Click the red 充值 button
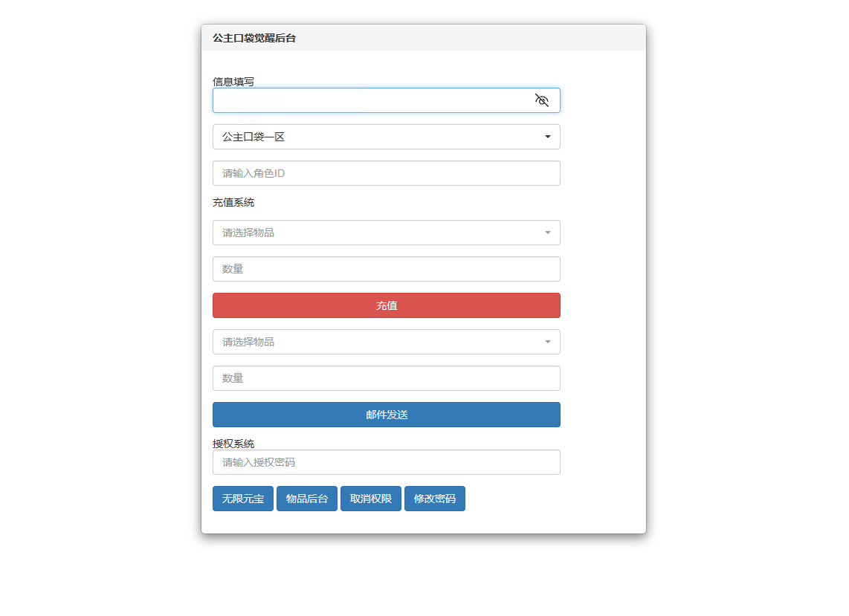This screenshot has height=616, width=849. [386, 305]
